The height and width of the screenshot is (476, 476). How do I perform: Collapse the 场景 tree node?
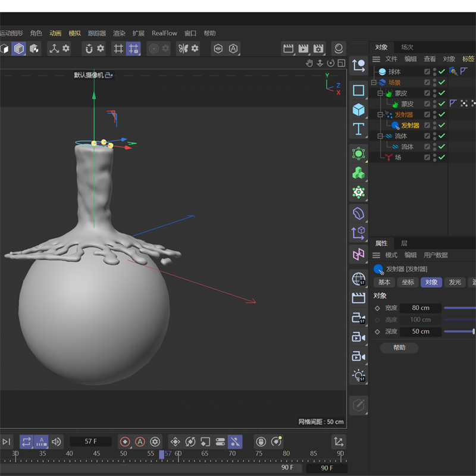[374, 83]
